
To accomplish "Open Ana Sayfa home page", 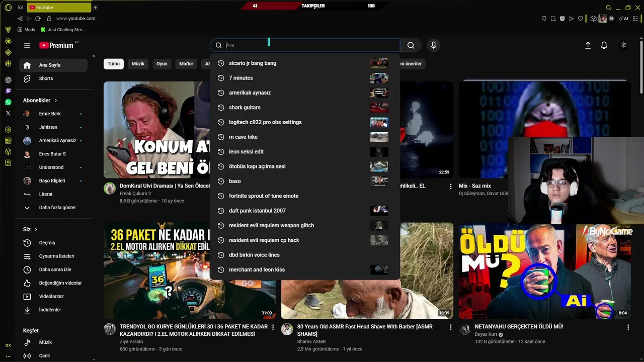I will pyautogui.click(x=53, y=65).
